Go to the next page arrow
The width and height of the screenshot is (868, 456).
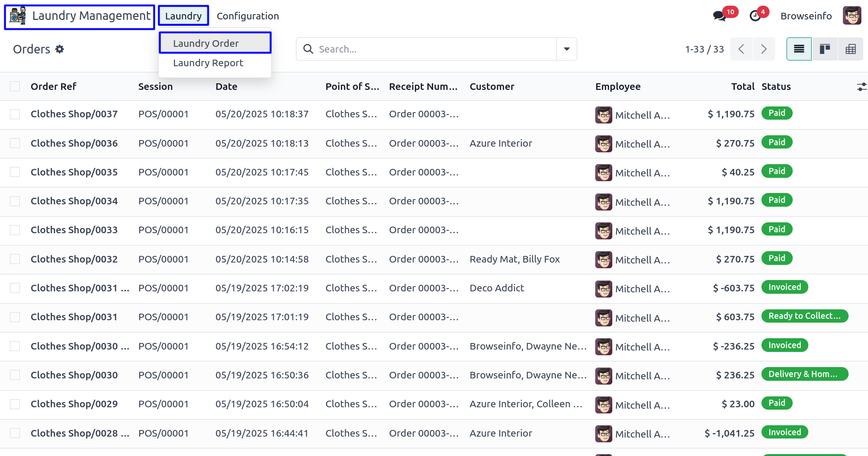coord(763,49)
